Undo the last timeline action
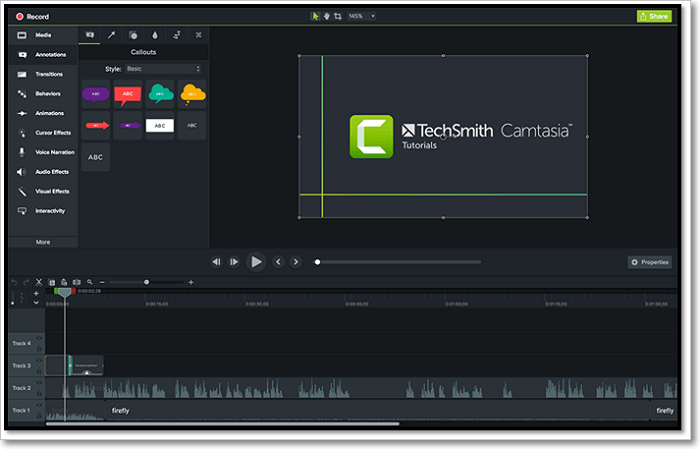The height and width of the screenshot is (449, 700). pyautogui.click(x=14, y=282)
